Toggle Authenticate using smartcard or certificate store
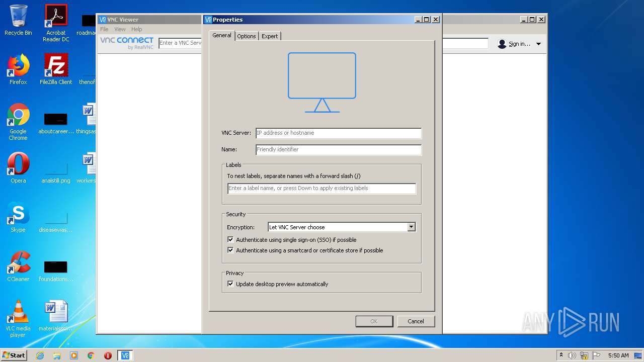 (x=230, y=250)
